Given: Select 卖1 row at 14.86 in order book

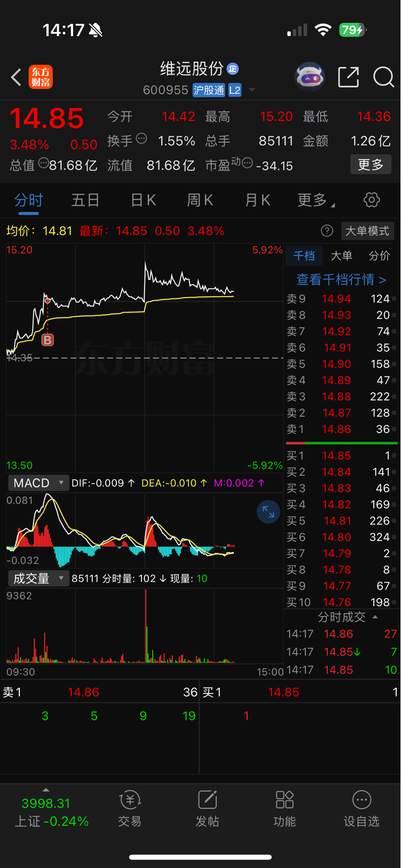Looking at the screenshot, I should coord(342,429).
